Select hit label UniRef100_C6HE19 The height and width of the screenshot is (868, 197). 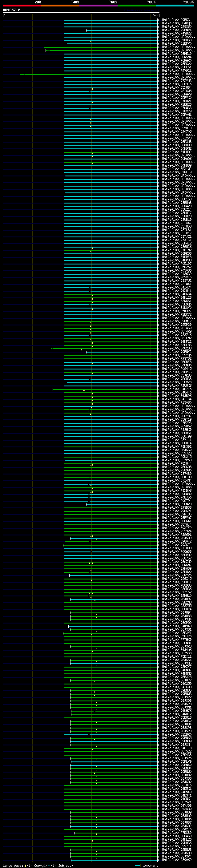(177, 54)
